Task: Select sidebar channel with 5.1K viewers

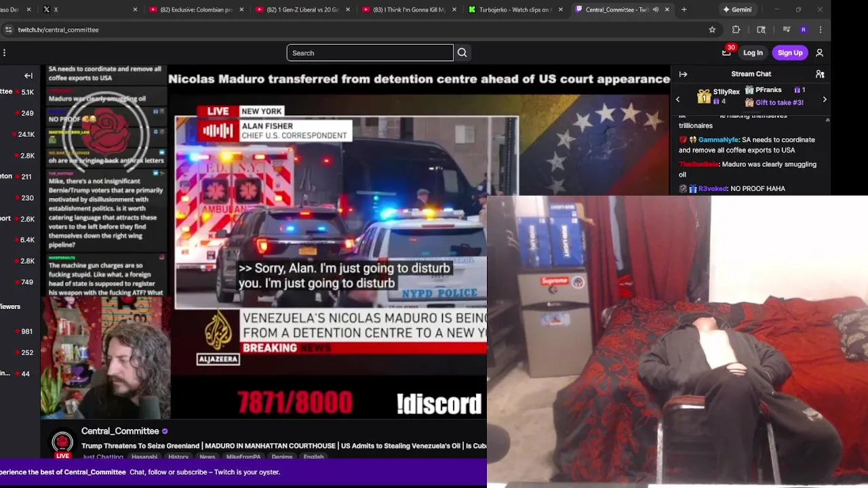Action: click(x=20, y=92)
